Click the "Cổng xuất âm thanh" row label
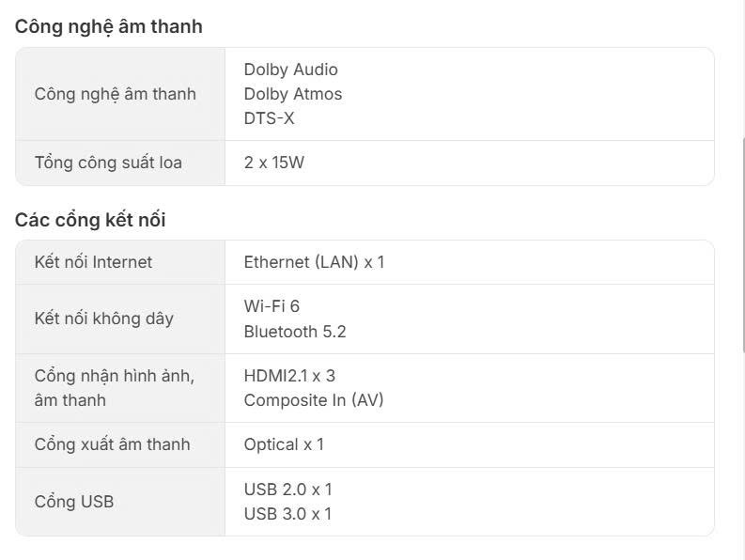Viewport: 745px width, 560px height. 112,444
